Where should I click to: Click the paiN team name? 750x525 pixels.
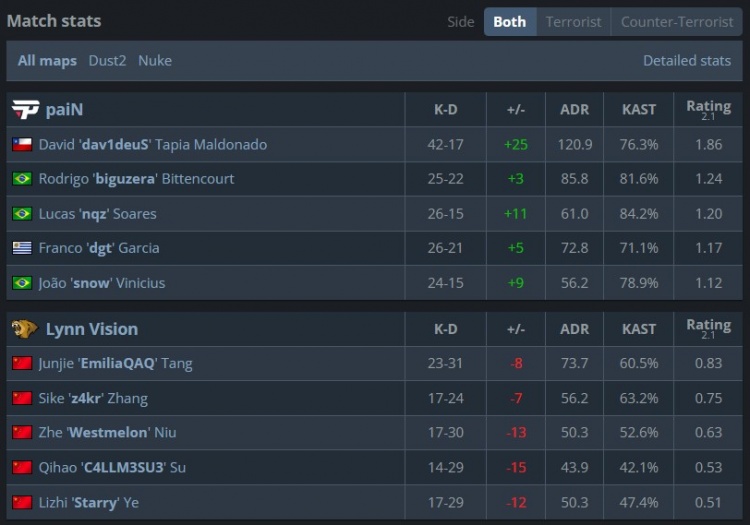64,109
